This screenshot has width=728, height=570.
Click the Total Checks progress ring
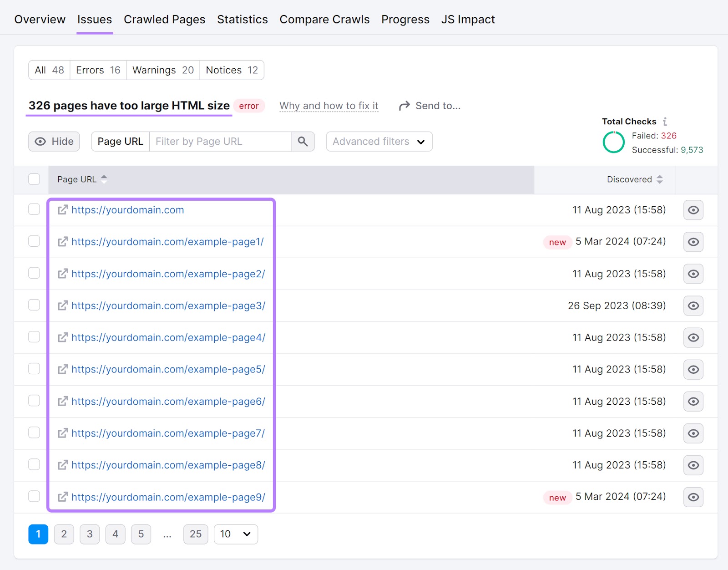(x=613, y=142)
